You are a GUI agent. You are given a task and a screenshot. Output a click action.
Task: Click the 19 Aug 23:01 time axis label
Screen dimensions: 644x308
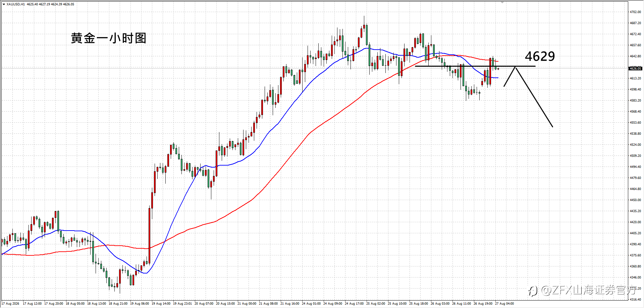point(182,304)
